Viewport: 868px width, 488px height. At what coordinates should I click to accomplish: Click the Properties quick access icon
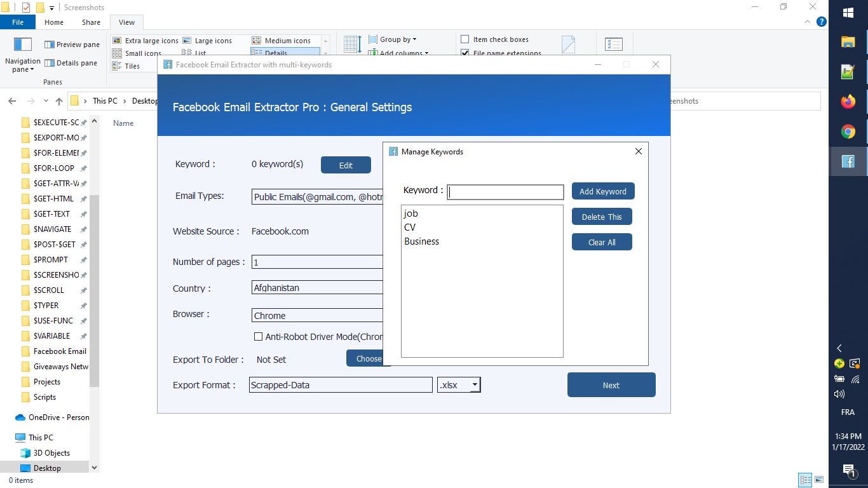click(26, 8)
